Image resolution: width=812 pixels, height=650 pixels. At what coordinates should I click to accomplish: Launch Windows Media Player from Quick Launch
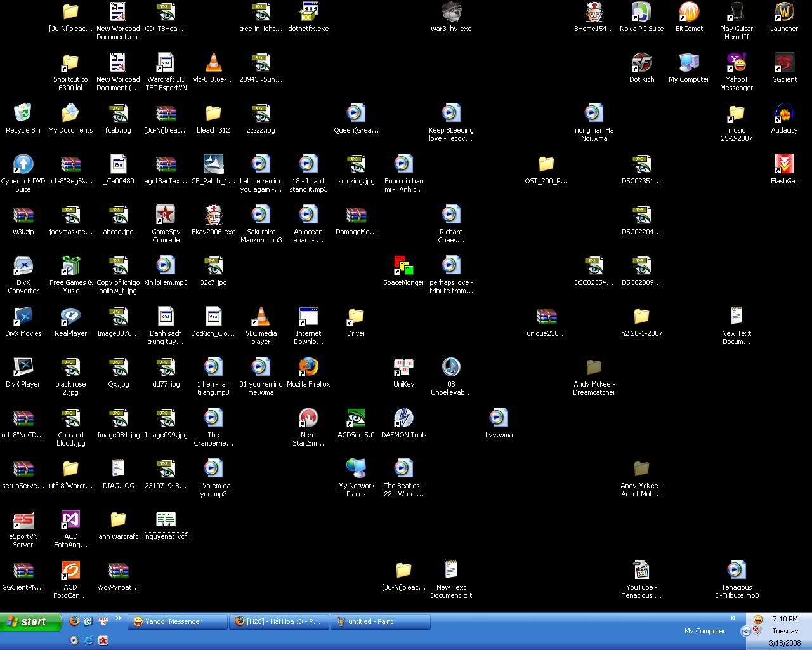pos(74,640)
